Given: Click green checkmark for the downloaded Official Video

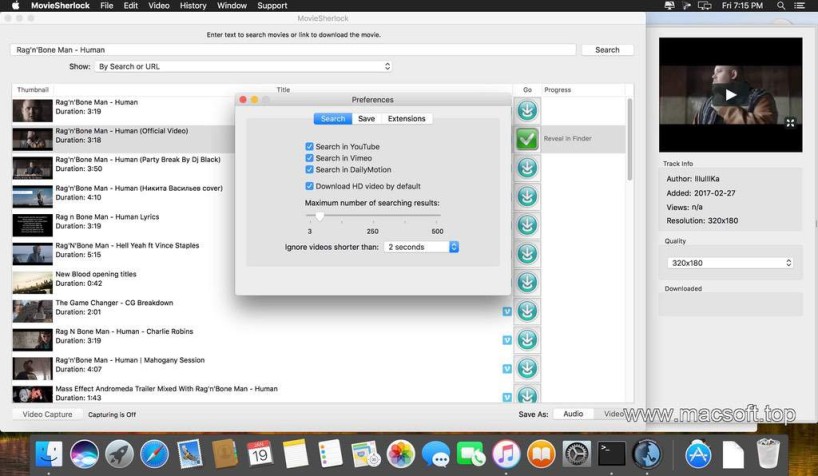Looking at the screenshot, I should click(527, 139).
